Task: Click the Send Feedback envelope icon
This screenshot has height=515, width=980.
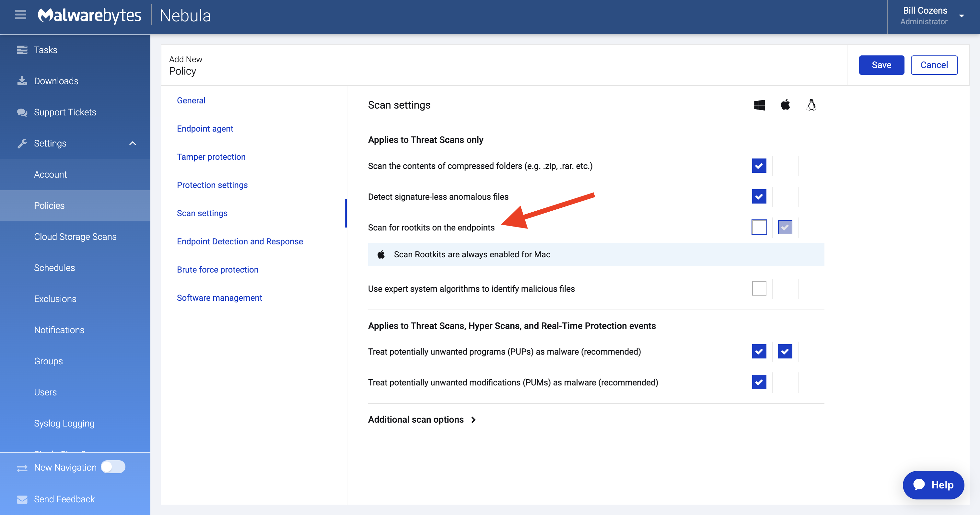Action: (22, 499)
